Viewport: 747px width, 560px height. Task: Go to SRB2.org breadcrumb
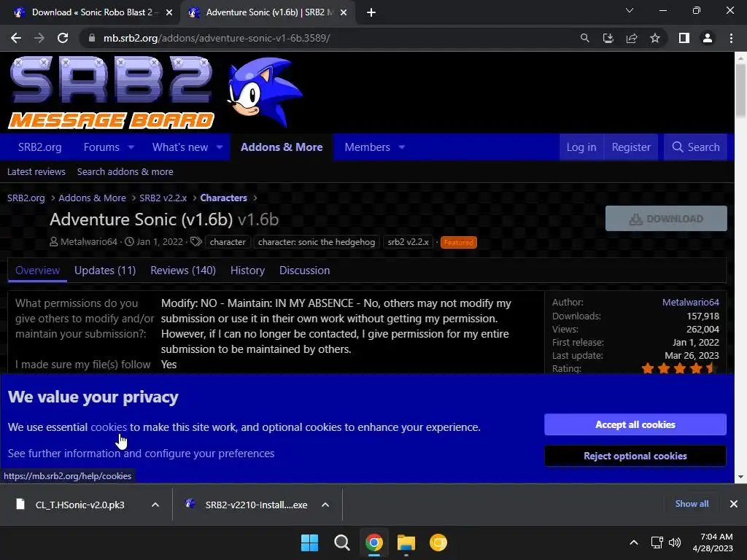[x=26, y=198]
